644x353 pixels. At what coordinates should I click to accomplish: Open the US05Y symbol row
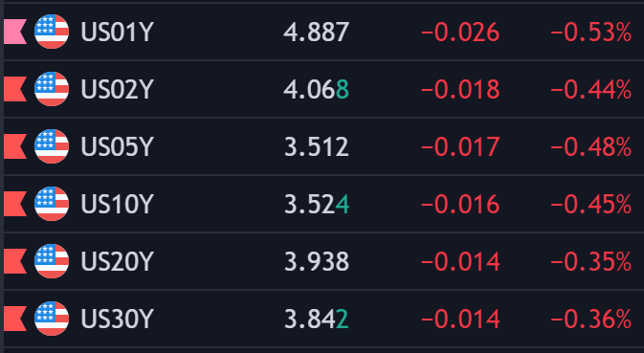[x=323, y=146]
